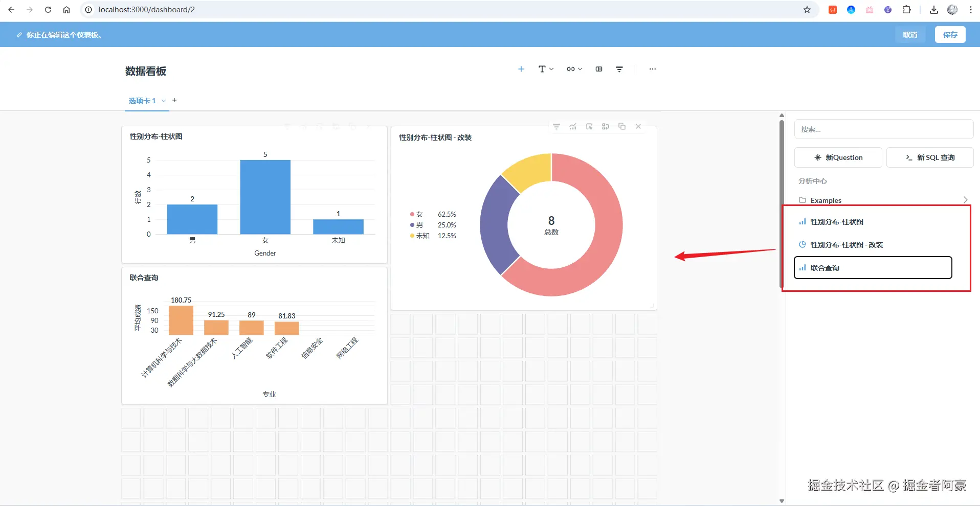The height and width of the screenshot is (506, 980).
Task: Click the pie card connect filter icon
Action: pos(556,126)
